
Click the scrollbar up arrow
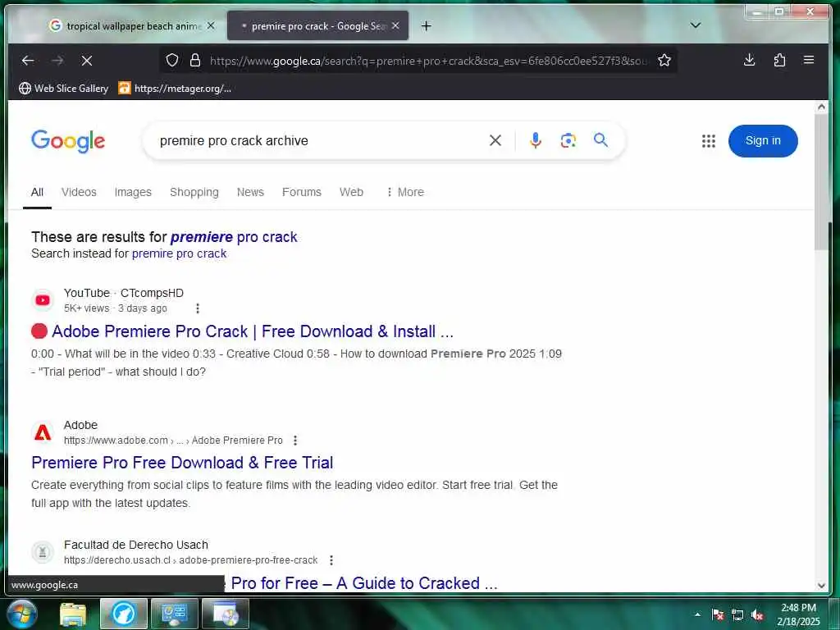(x=821, y=107)
